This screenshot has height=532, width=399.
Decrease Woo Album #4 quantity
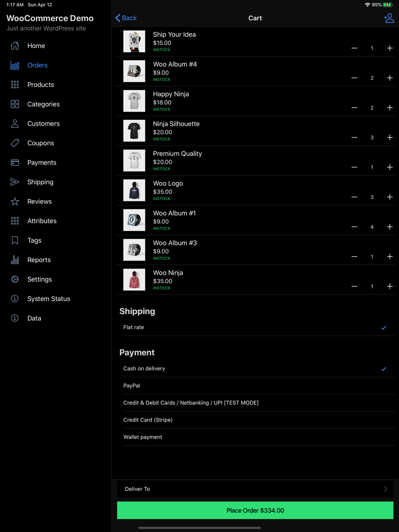coord(354,78)
